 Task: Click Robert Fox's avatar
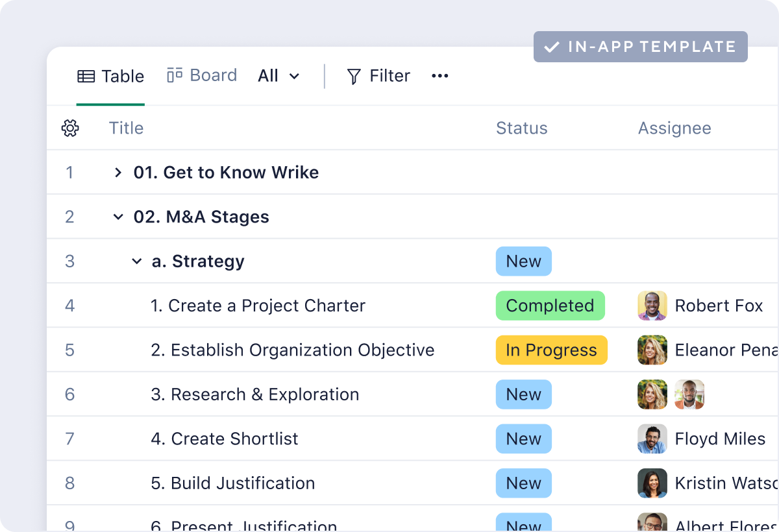[x=652, y=306]
